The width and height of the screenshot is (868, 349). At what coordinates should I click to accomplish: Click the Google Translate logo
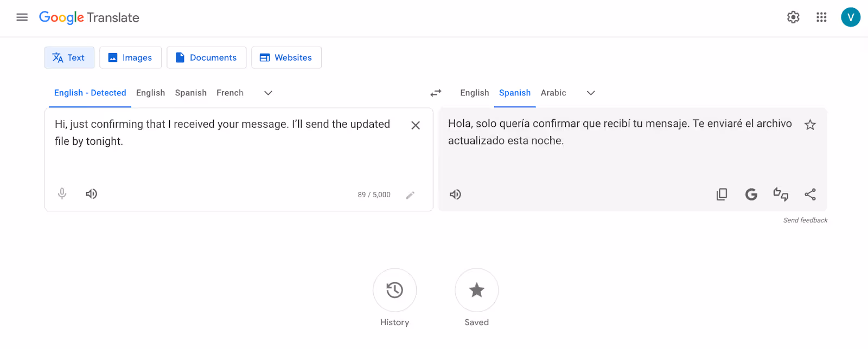(89, 17)
